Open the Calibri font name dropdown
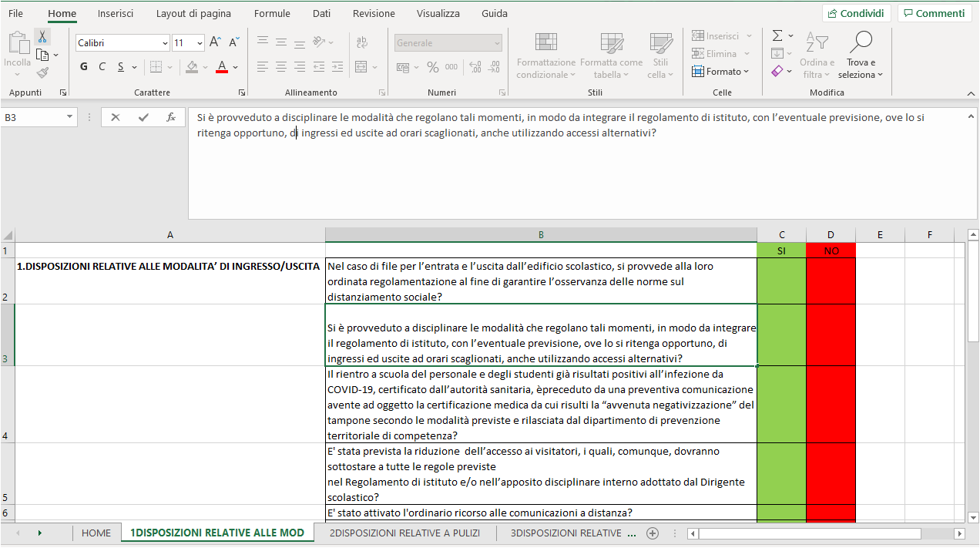The height and width of the screenshot is (548, 980). coord(165,43)
